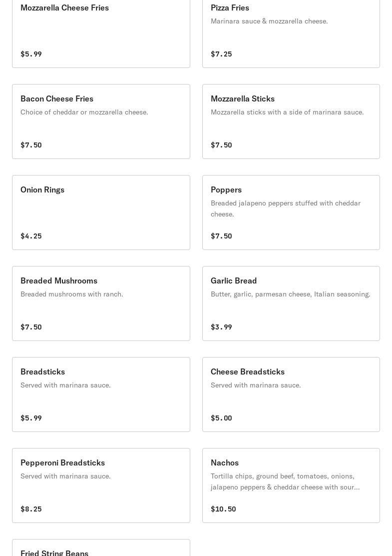The image size is (392, 556).
Task: Click the Pizza Fries marinara description
Action: coord(269,21)
